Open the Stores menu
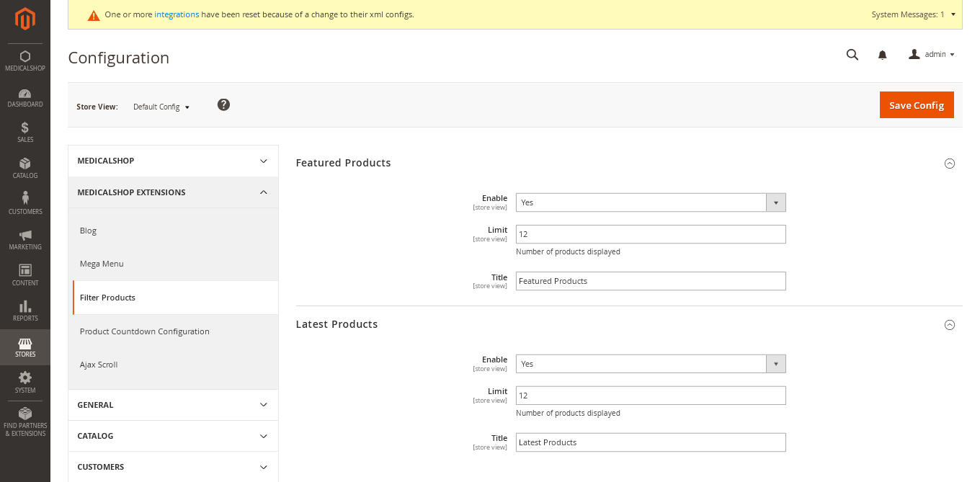This screenshot has height=482, width=980. click(x=25, y=347)
